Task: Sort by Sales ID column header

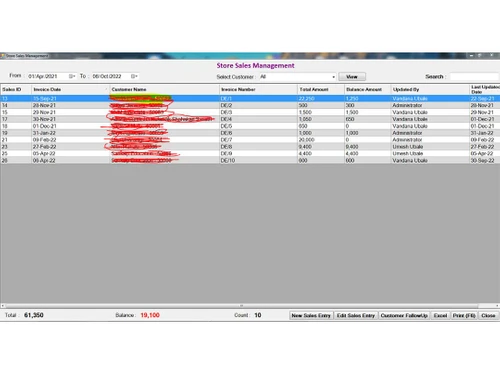Action: (x=16, y=89)
